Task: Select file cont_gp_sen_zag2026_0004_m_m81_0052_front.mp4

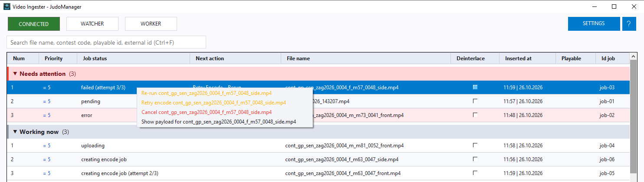Action: tap(345, 146)
